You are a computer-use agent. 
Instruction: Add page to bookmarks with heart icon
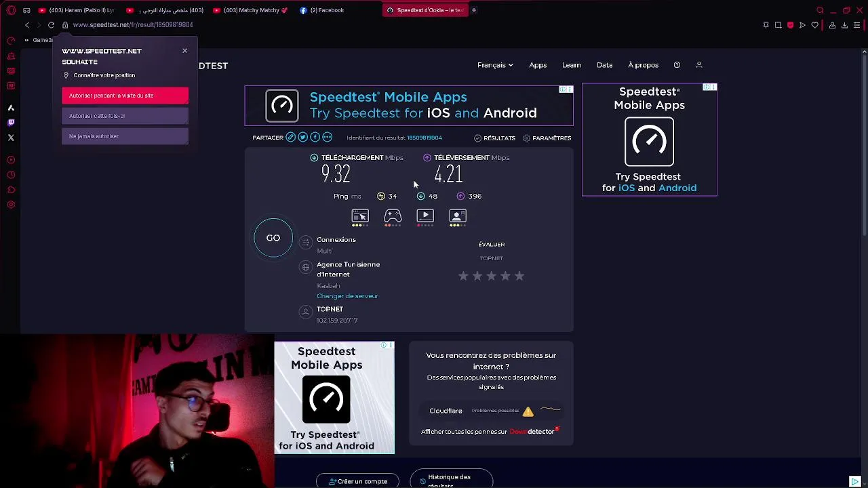(814, 25)
